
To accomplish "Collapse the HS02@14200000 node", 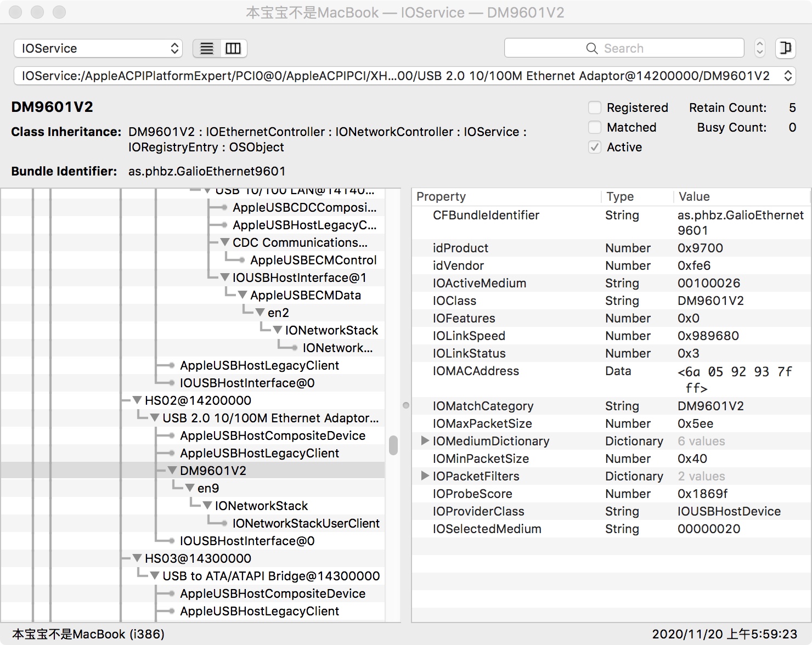I will 137,400.
